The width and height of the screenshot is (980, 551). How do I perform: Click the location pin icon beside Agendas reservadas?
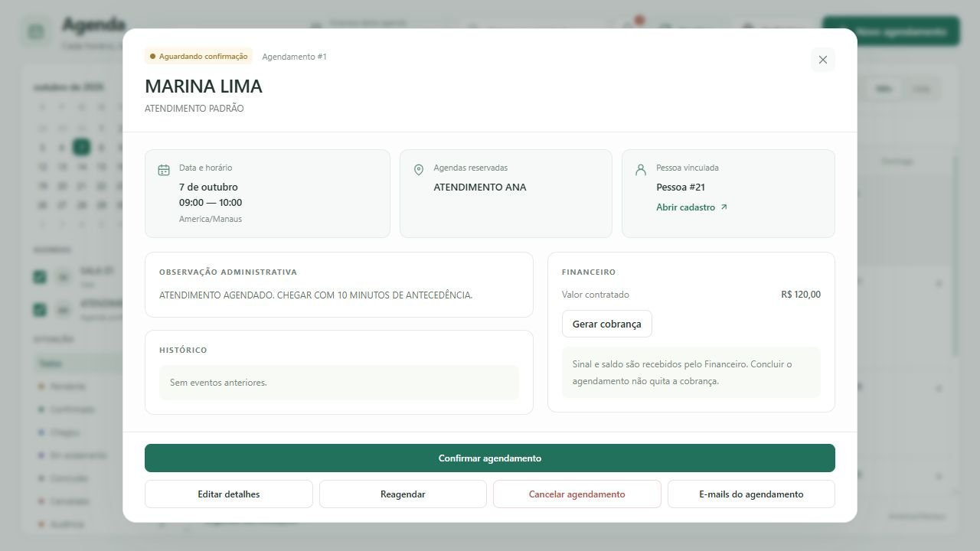(x=419, y=170)
